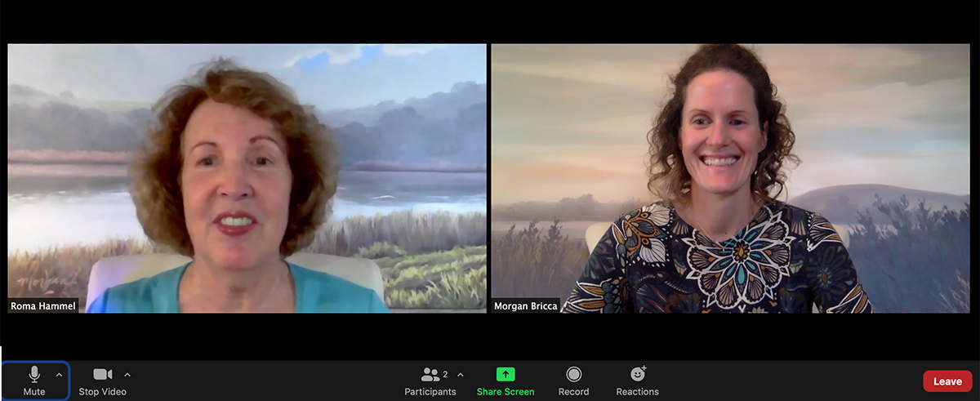Viewport: 980px width, 401px height.
Task: Leave the meeting
Action: [x=947, y=381]
